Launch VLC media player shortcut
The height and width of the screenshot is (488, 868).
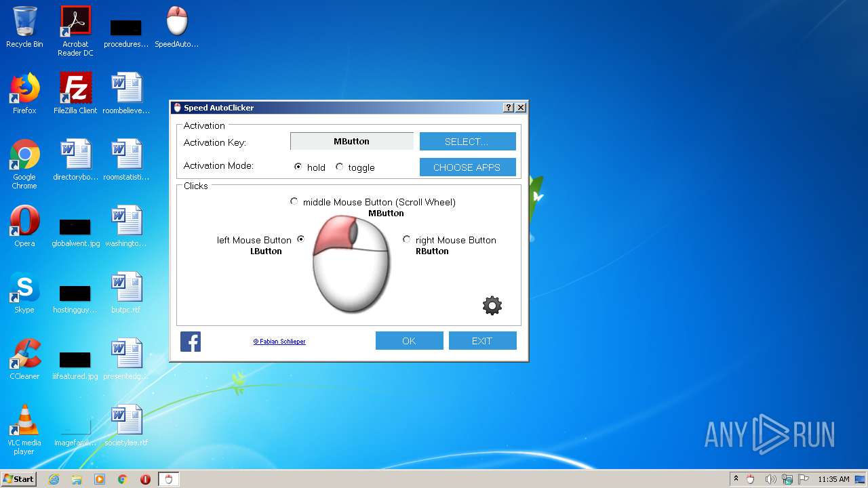point(24,430)
